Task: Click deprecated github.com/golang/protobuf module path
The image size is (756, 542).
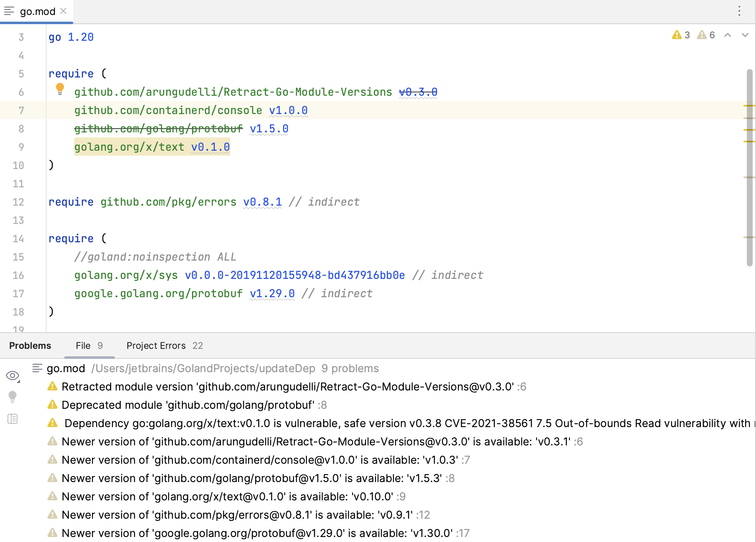Action: click(x=158, y=129)
